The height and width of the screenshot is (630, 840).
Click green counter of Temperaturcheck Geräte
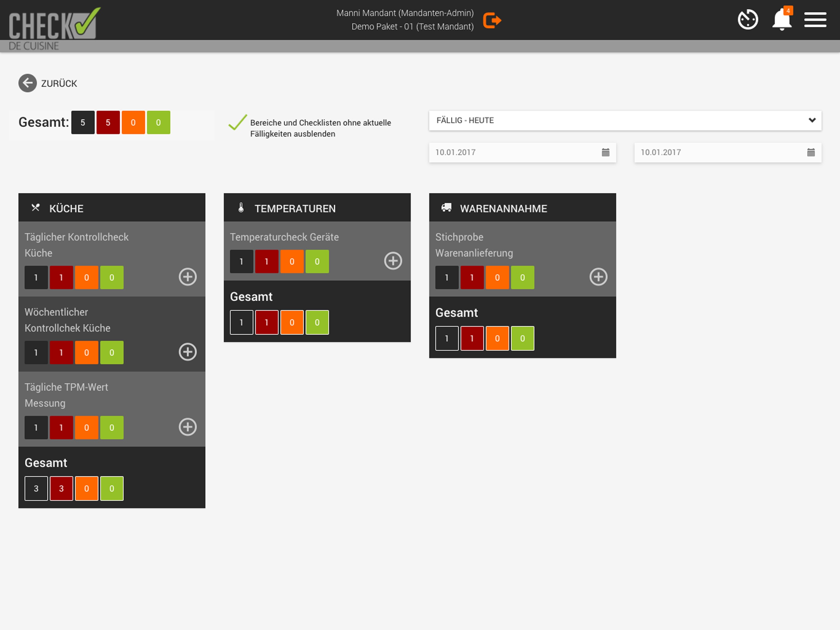[317, 261]
